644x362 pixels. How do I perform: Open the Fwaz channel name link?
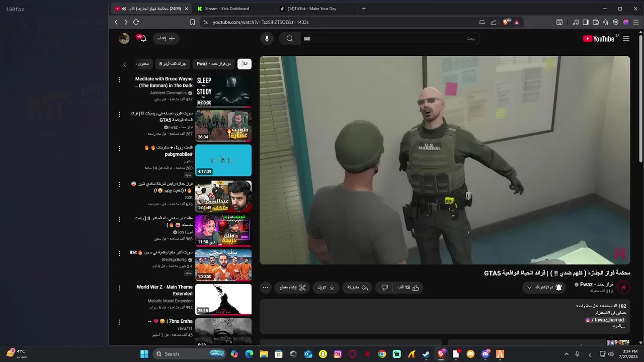coord(596,285)
